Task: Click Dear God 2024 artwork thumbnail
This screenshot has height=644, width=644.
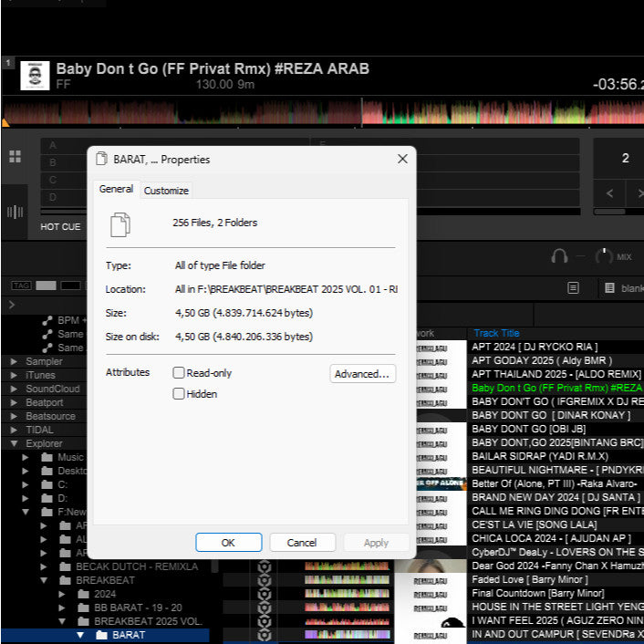Action: pos(431,566)
